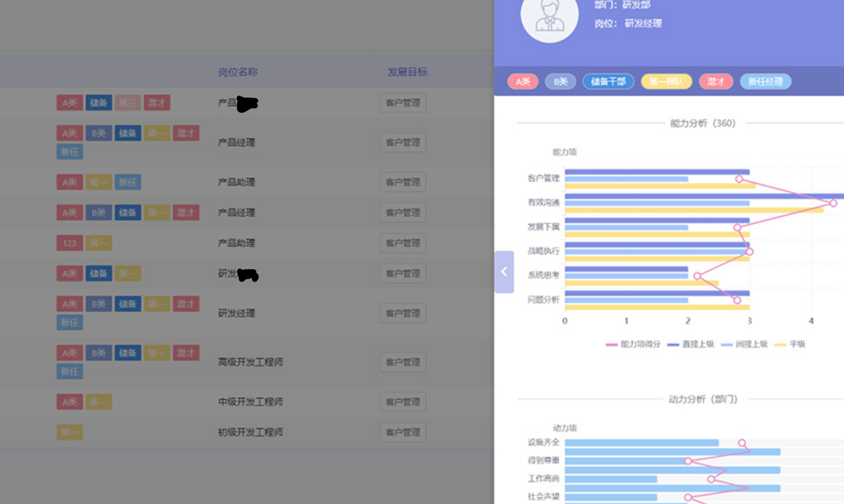Click the pink score marker on 有效沟通
844x504 pixels.
(833, 203)
